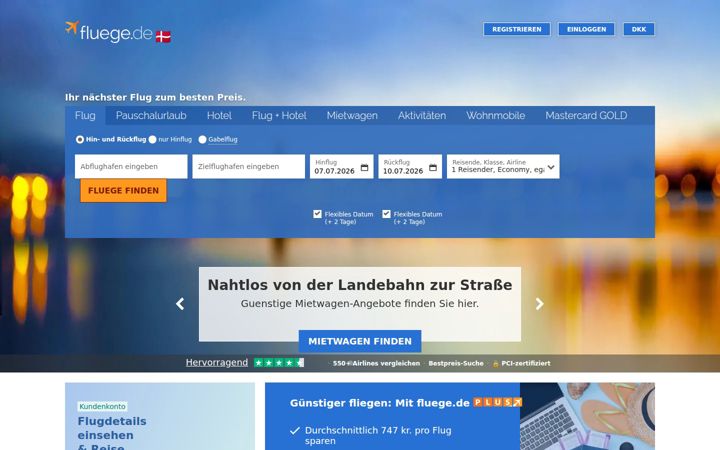The height and width of the screenshot is (450, 720).
Task: Open the Hinflug calendar icon
Action: click(x=365, y=168)
